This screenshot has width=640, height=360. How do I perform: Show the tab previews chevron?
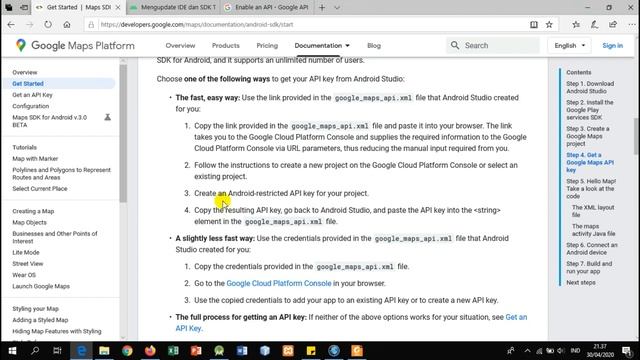click(337, 7)
